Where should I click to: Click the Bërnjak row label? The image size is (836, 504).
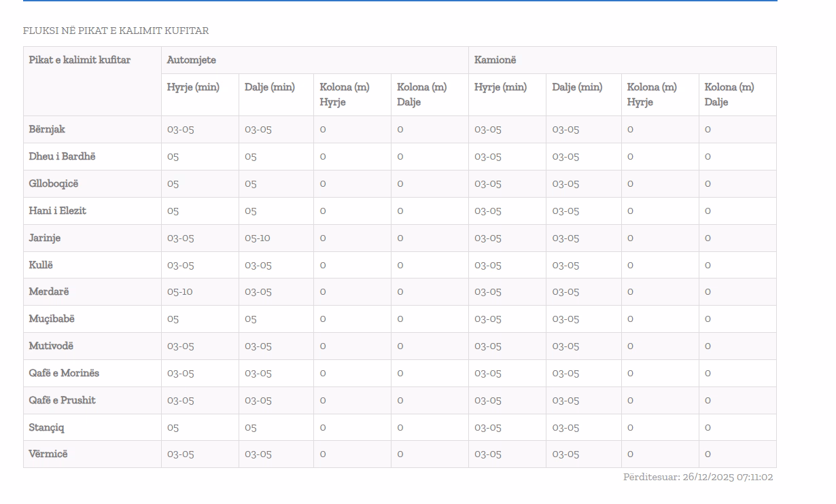pos(47,129)
